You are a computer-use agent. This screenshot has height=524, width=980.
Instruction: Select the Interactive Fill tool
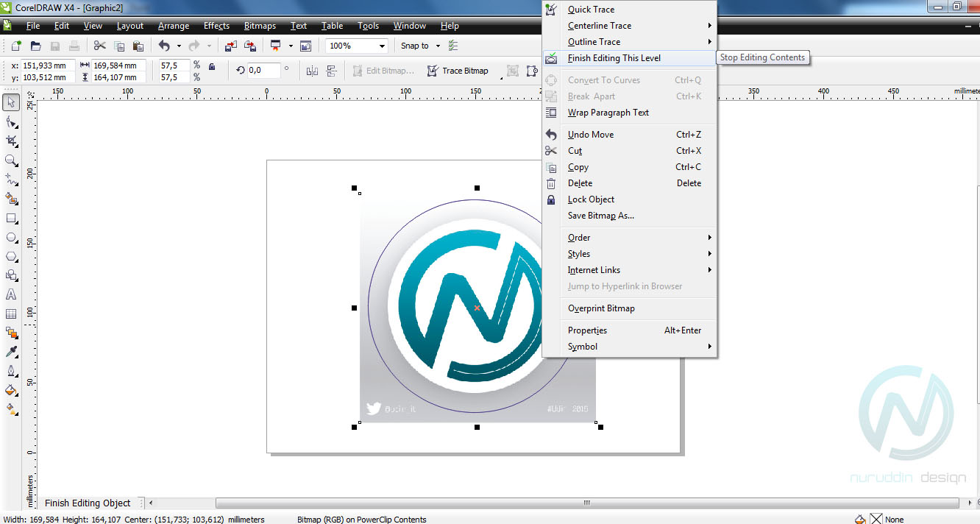click(11, 409)
